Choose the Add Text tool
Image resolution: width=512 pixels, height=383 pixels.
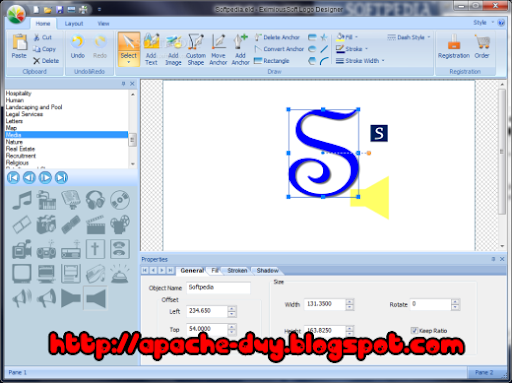click(151, 49)
